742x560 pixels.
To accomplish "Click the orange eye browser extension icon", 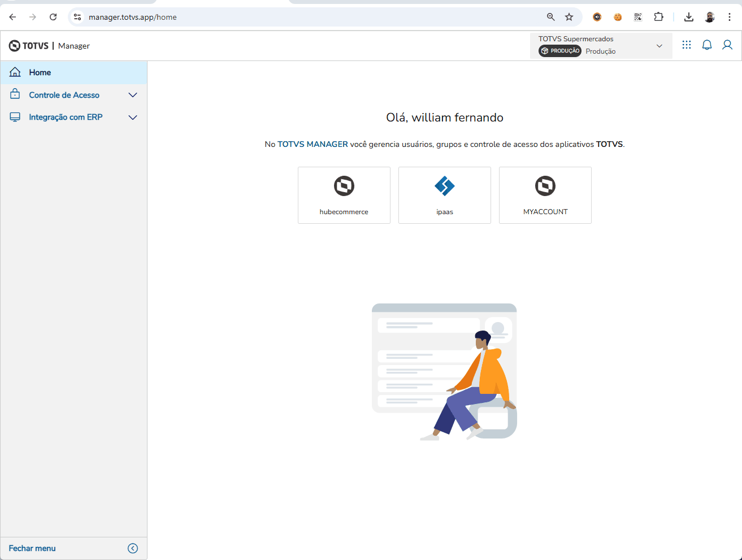I will [597, 17].
